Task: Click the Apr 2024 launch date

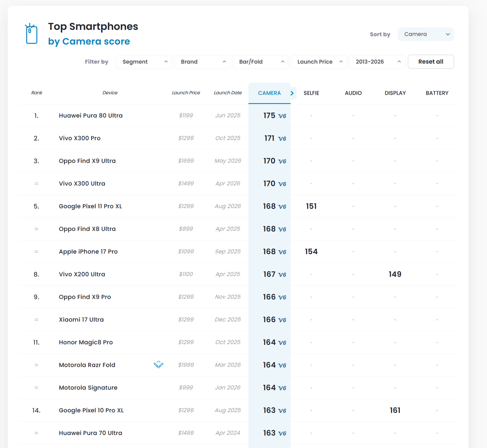Action: click(228, 433)
